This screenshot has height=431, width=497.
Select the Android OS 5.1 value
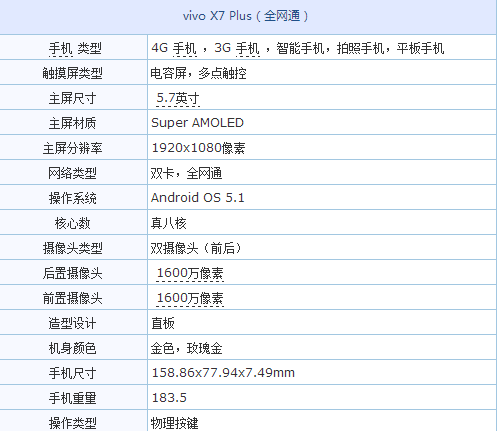[198, 198]
